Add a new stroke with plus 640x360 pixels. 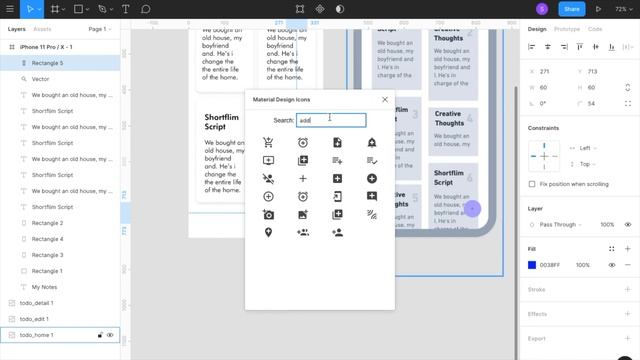point(628,289)
